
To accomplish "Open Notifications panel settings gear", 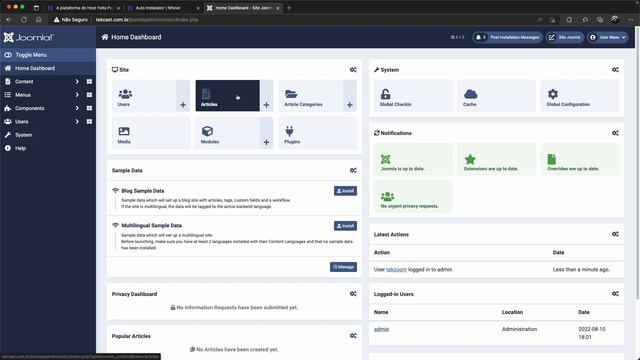I will [615, 133].
